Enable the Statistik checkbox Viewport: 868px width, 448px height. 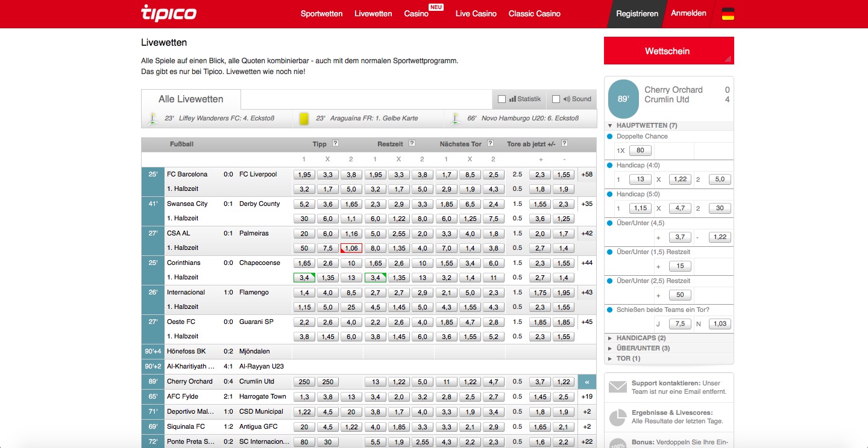point(502,99)
